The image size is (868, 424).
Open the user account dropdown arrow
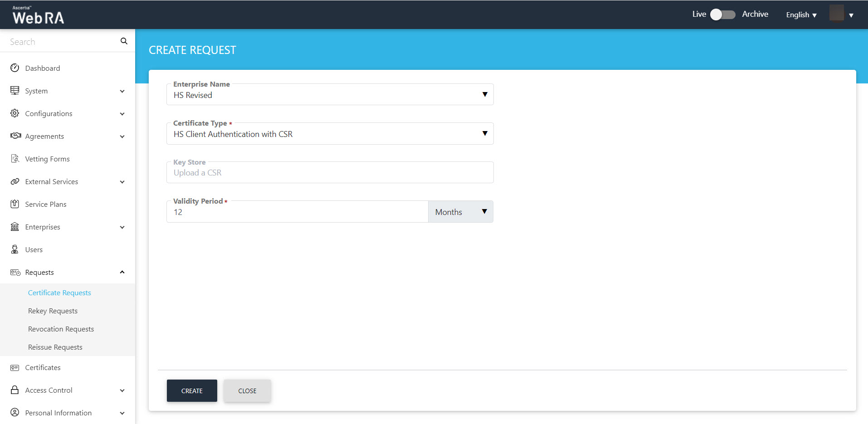tap(851, 15)
